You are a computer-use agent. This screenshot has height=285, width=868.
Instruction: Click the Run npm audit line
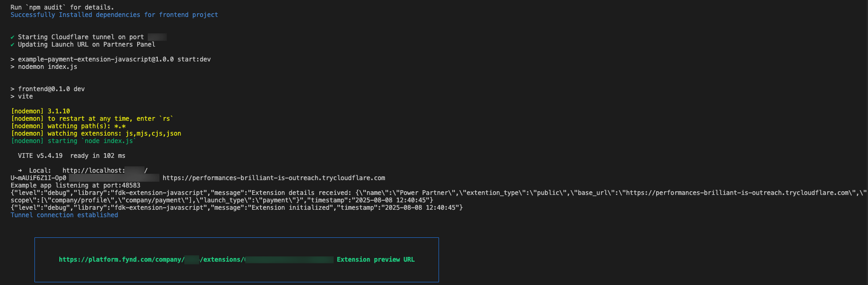point(62,7)
